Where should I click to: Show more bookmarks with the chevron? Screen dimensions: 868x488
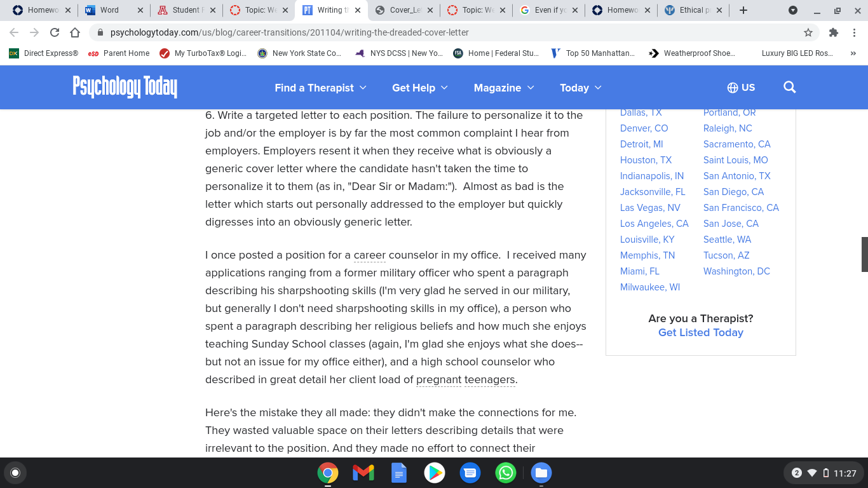coord(853,53)
